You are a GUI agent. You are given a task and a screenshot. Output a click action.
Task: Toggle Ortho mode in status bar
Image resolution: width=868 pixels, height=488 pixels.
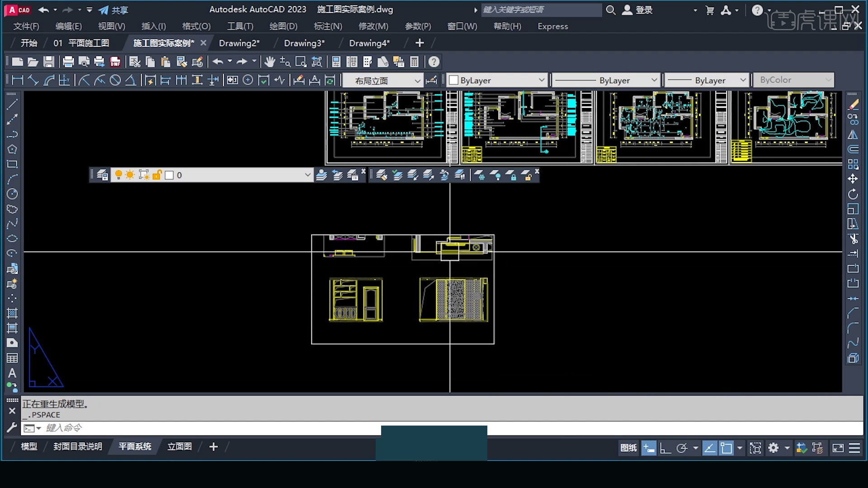coord(665,448)
